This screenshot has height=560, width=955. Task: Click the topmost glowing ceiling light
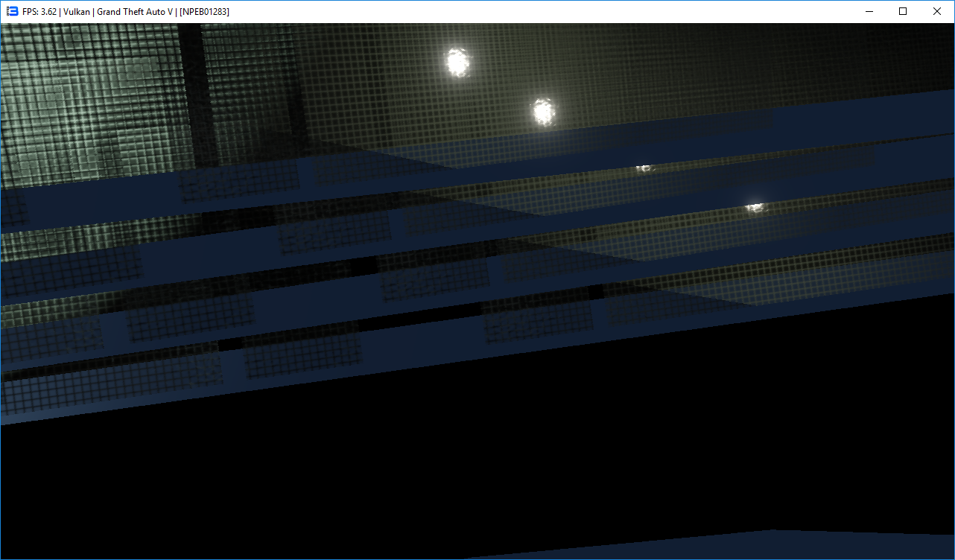[457, 63]
